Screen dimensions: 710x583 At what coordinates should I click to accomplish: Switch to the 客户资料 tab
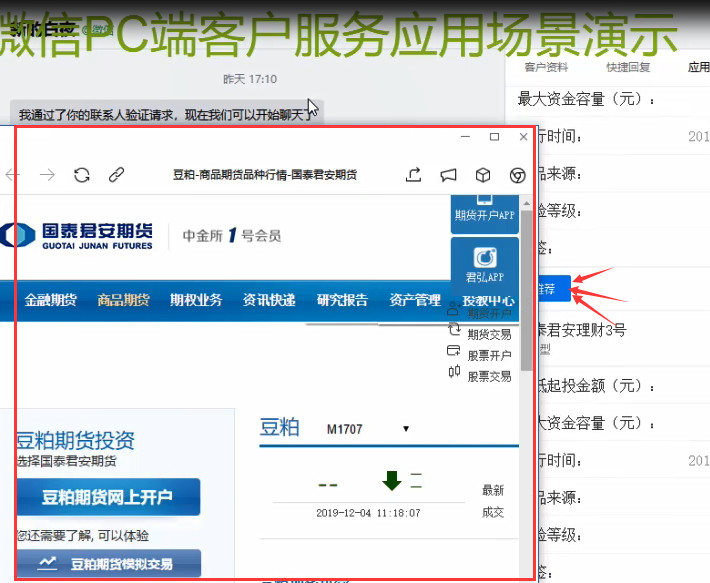click(546, 67)
